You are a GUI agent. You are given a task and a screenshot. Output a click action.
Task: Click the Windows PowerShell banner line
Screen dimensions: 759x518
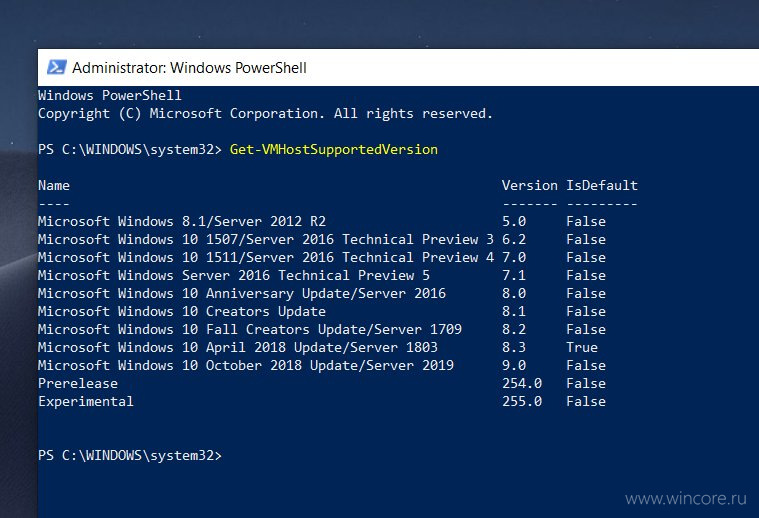click(110, 95)
